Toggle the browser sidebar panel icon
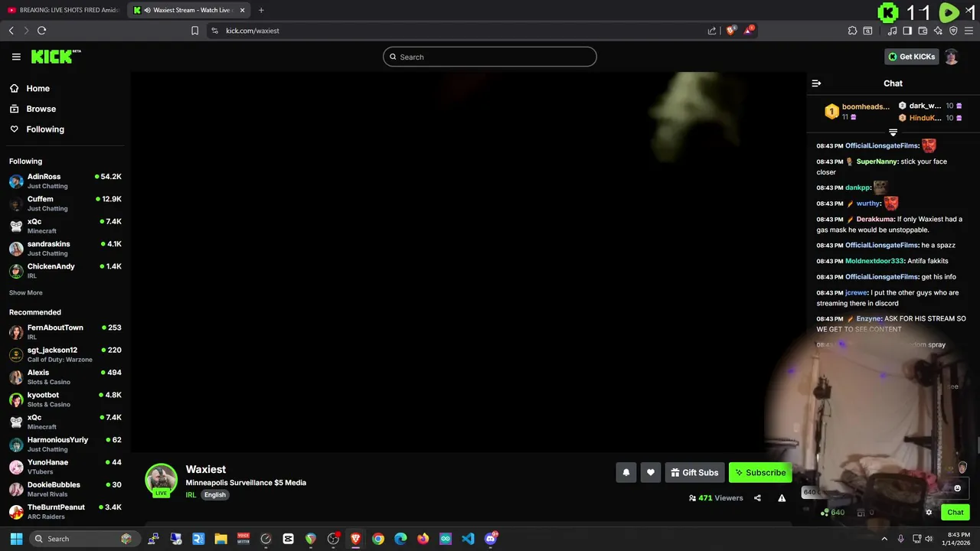The image size is (980, 551). [907, 31]
